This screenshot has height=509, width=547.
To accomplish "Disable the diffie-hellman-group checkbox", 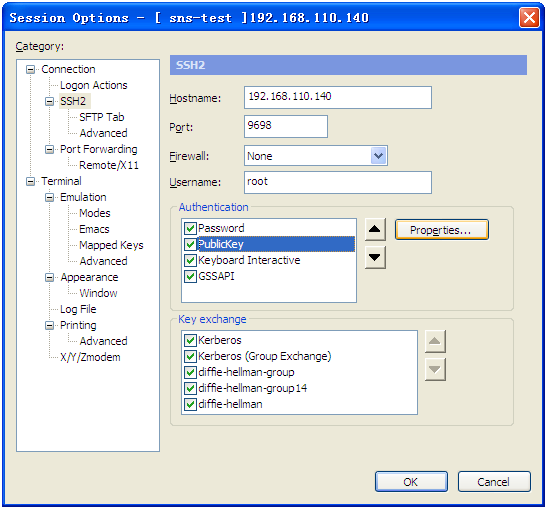I will pos(190,372).
